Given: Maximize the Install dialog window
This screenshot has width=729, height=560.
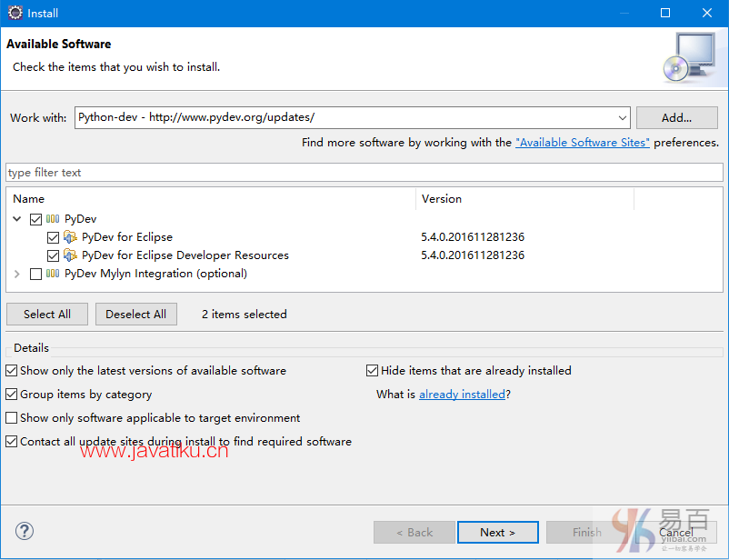Looking at the screenshot, I should 665,13.
